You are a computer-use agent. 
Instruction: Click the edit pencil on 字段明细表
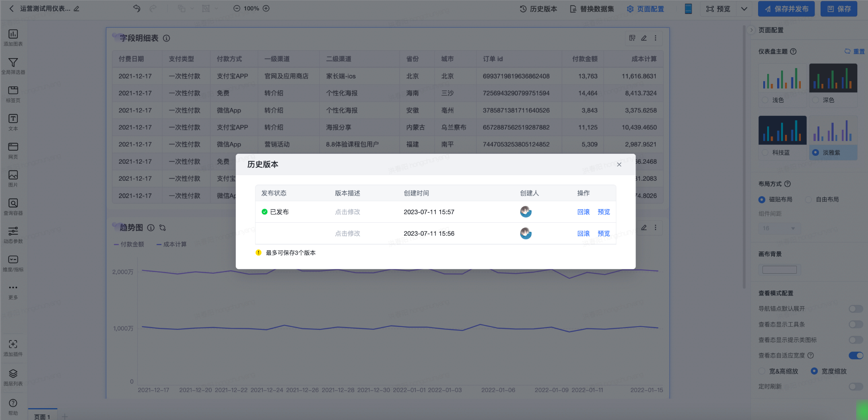(644, 38)
